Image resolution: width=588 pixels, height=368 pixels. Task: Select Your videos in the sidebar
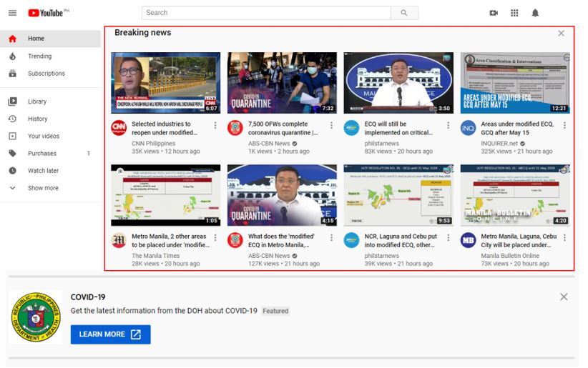[x=50, y=136]
